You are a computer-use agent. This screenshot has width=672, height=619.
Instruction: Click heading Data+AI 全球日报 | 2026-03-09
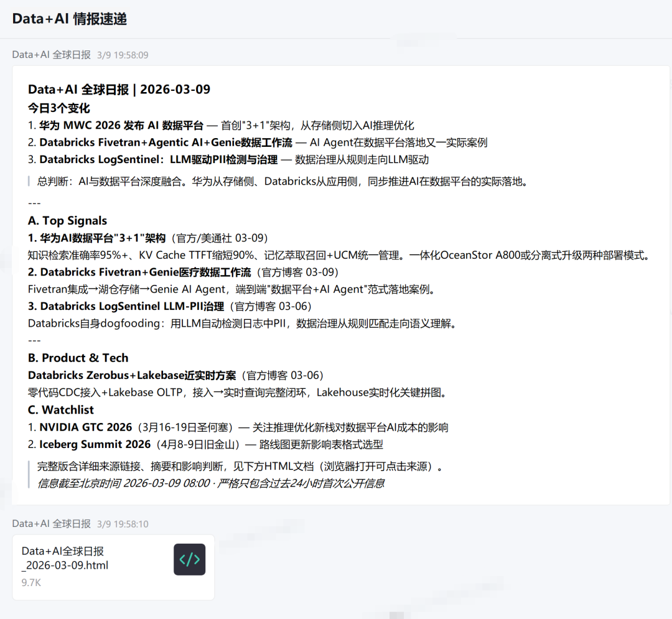click(119, 89)
